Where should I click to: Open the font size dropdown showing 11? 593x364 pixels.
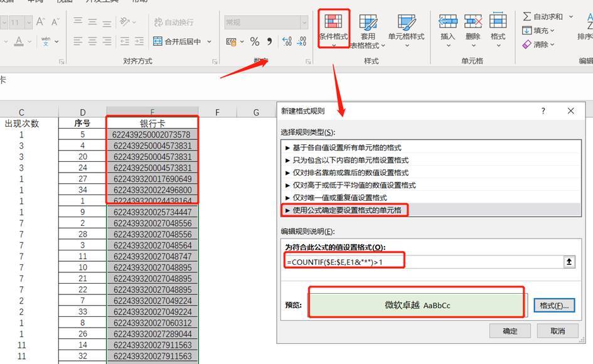point(29,23)
